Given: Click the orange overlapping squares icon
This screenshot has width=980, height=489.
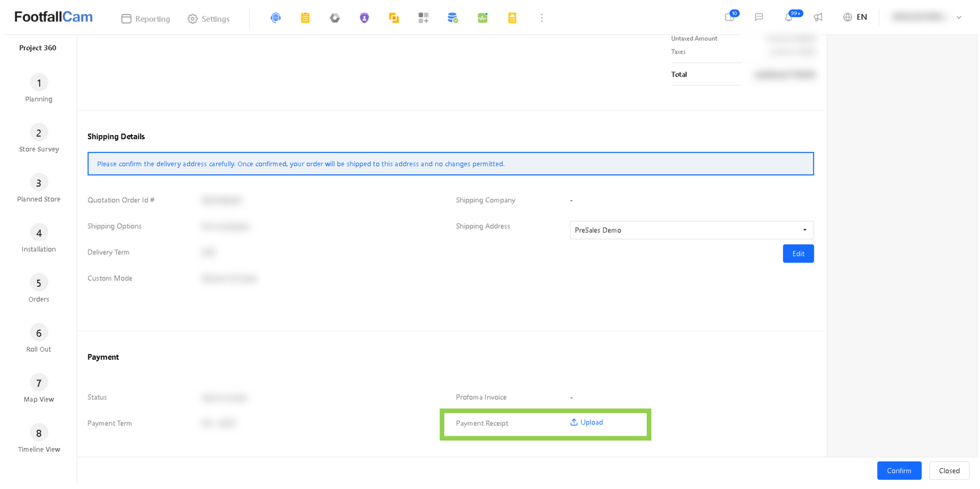Looking at the screenshot, I should click(394, 18).
